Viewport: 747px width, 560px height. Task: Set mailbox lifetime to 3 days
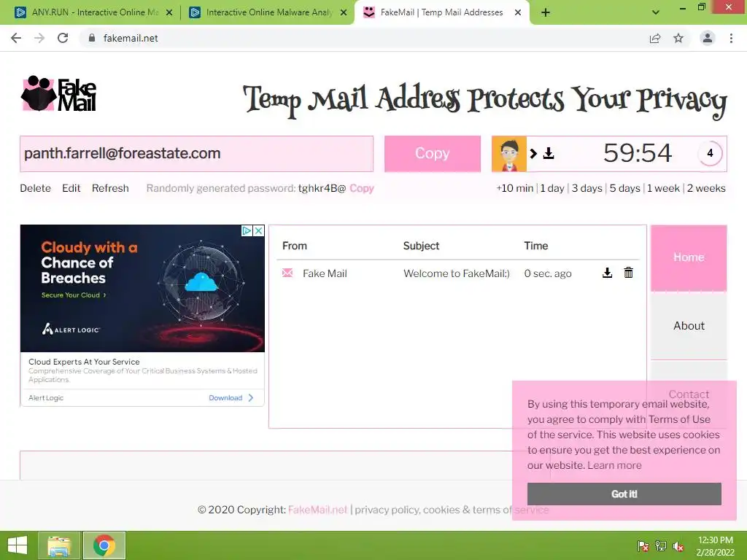tap(587, 188)
